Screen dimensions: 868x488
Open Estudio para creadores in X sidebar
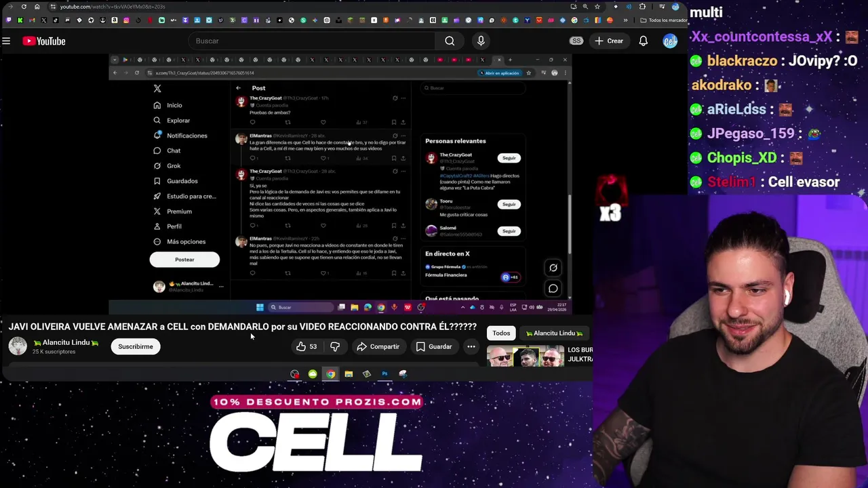184,197
